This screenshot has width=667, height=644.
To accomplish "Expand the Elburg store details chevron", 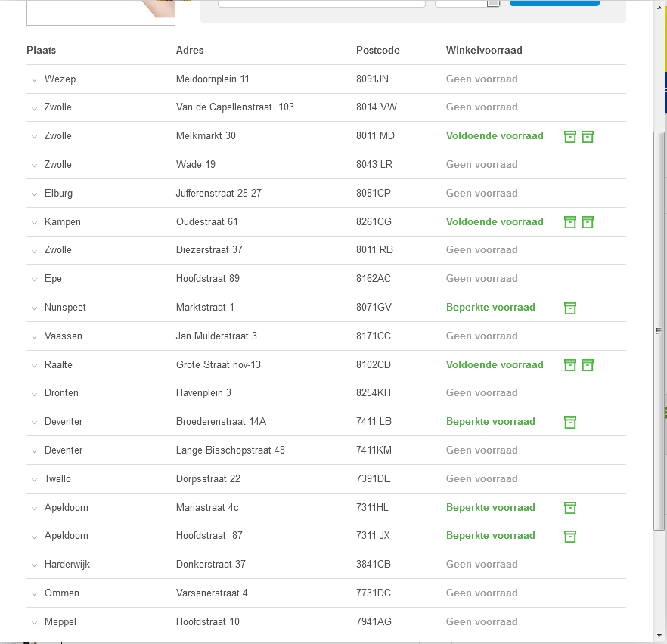I will [34, 194].
